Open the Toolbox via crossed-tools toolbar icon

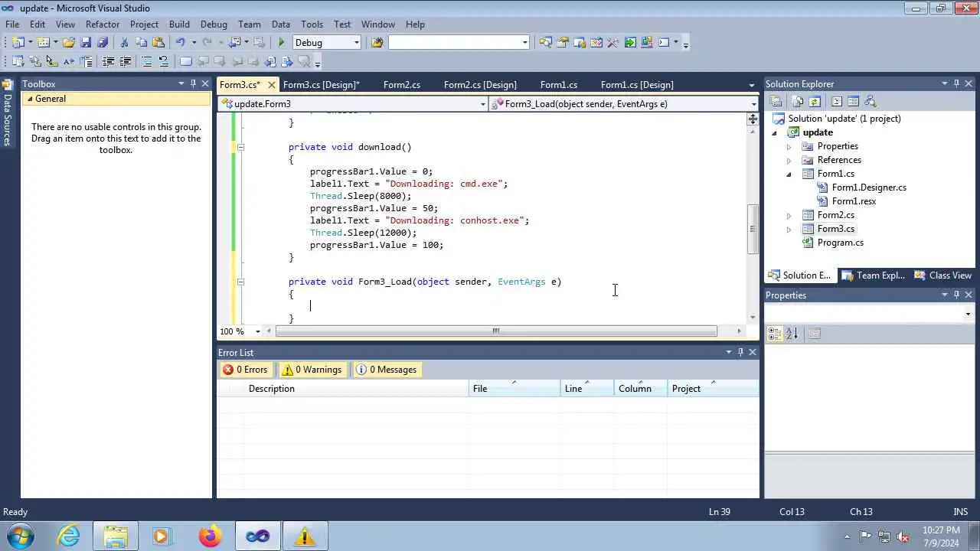[612, 43]
